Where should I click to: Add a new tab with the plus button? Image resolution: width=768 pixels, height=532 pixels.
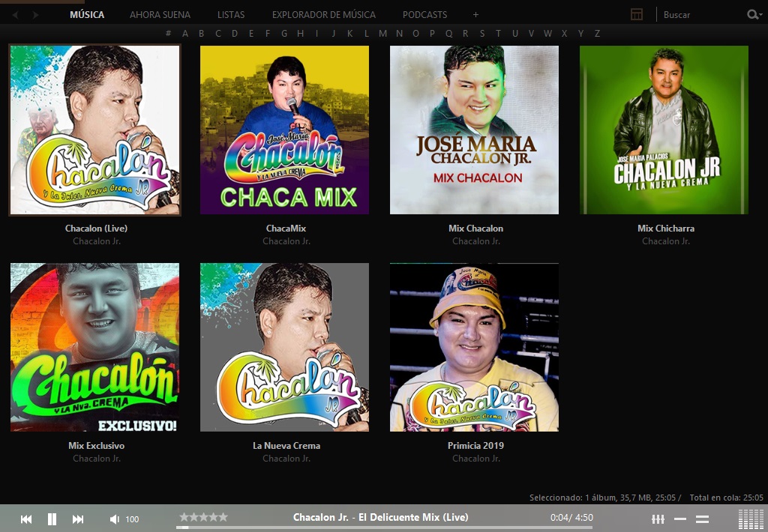tap(475, 14)
